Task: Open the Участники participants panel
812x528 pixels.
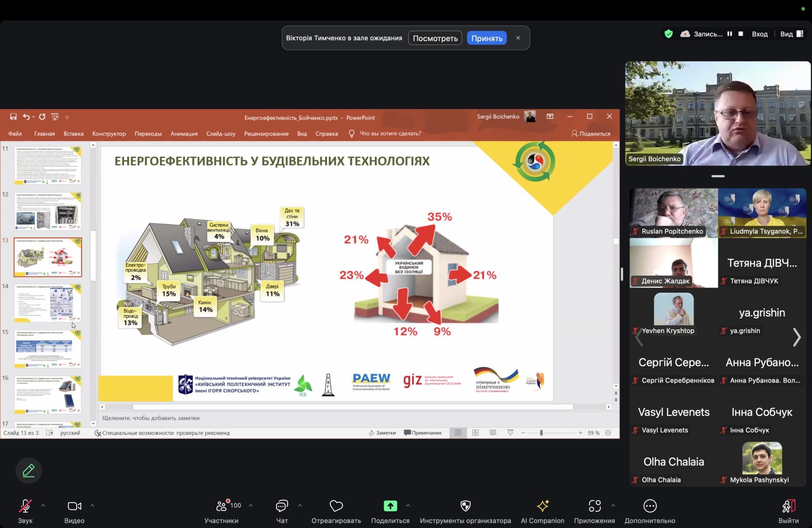Action: click(x=222, y=506)
